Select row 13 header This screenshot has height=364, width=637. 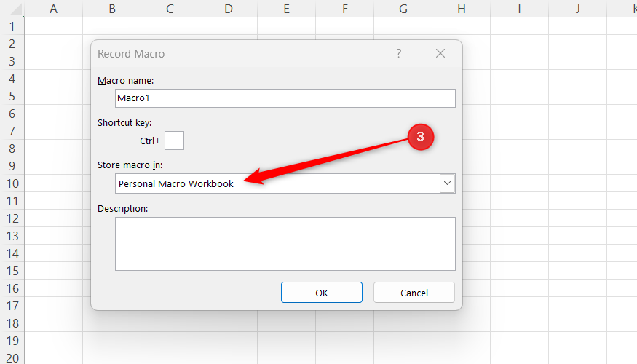[x=12, y=236]
